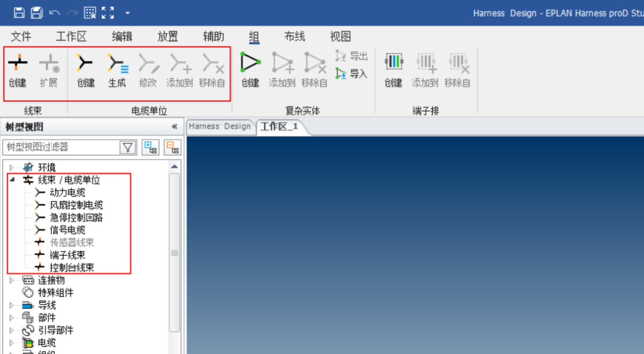The image size is (644, 354).
Task: Undo the last action
Action: [54, 13]
